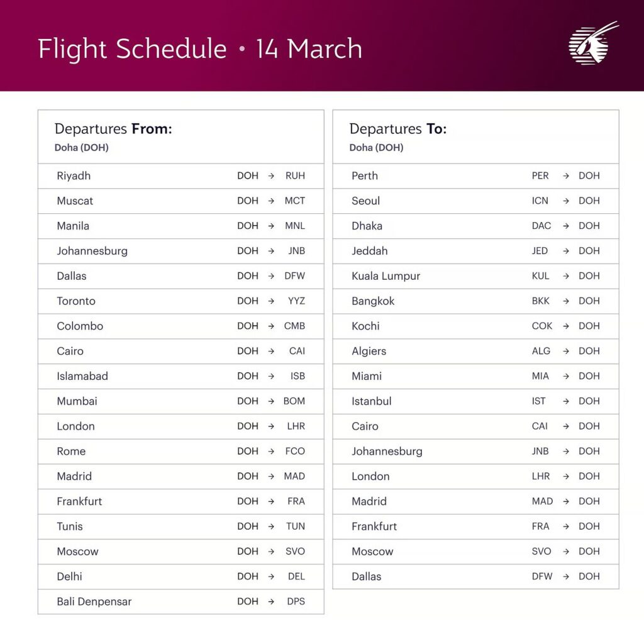Click the Manila destination row
This screenshot has width=644, height=644.
(180, 226)
